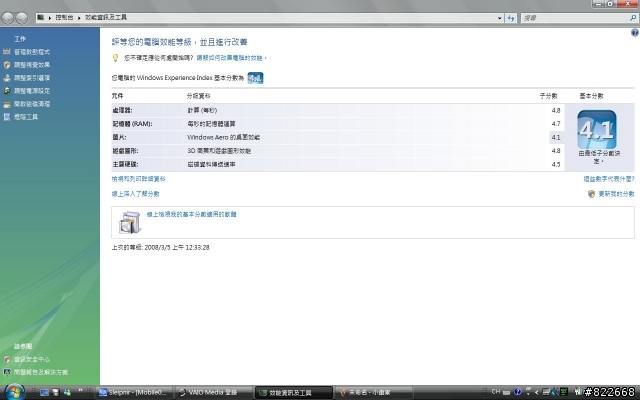640x400 pixels.
Task: Click the magnifier icon in the search box
Action: point(633,18)
